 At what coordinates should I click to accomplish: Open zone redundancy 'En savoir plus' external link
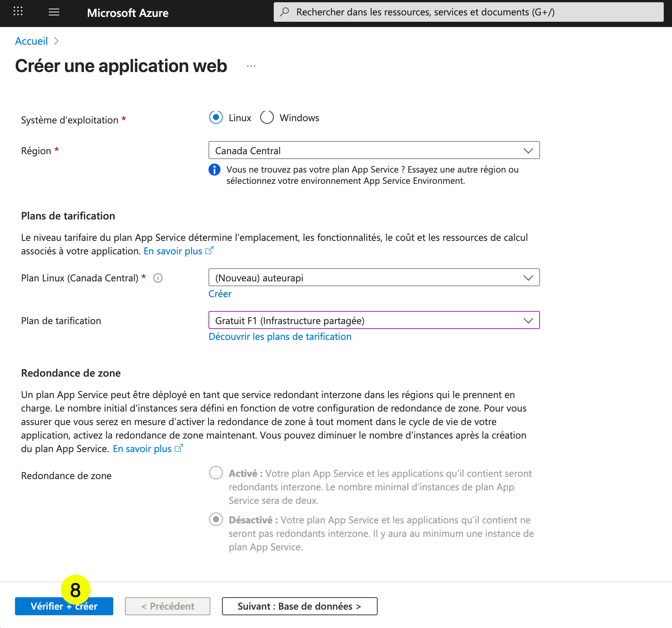tap(143, 449)
